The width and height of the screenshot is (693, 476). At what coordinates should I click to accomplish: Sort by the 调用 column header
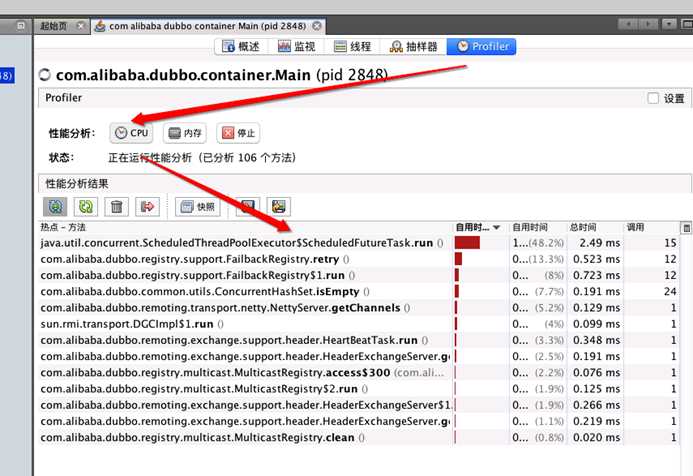pyautogui.click(x=650, y=227)
